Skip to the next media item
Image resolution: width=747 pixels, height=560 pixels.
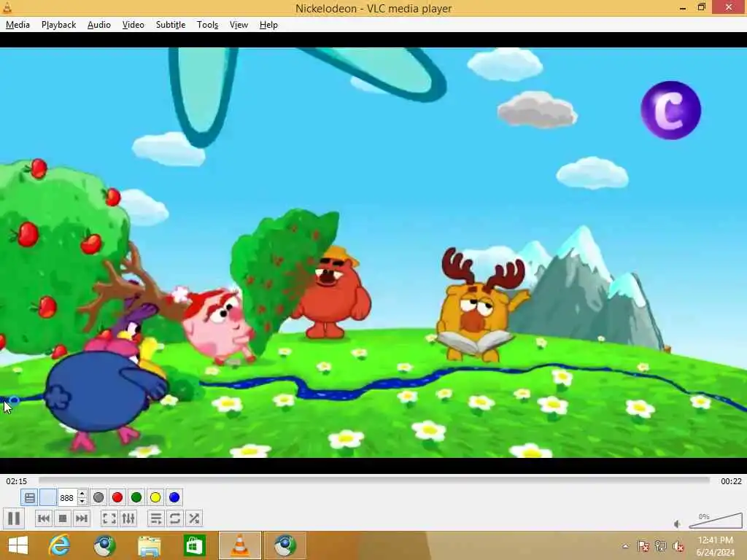point(82,518)
